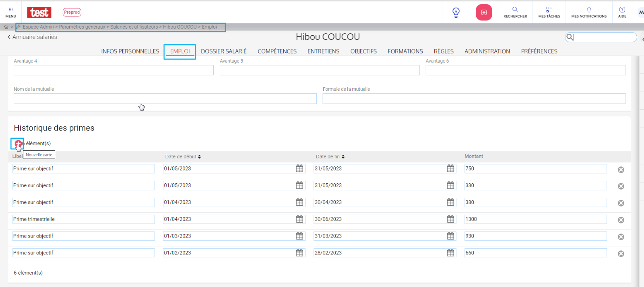Sort by Date de fin column
644x287 pixels.
click(x=330, y=157)
